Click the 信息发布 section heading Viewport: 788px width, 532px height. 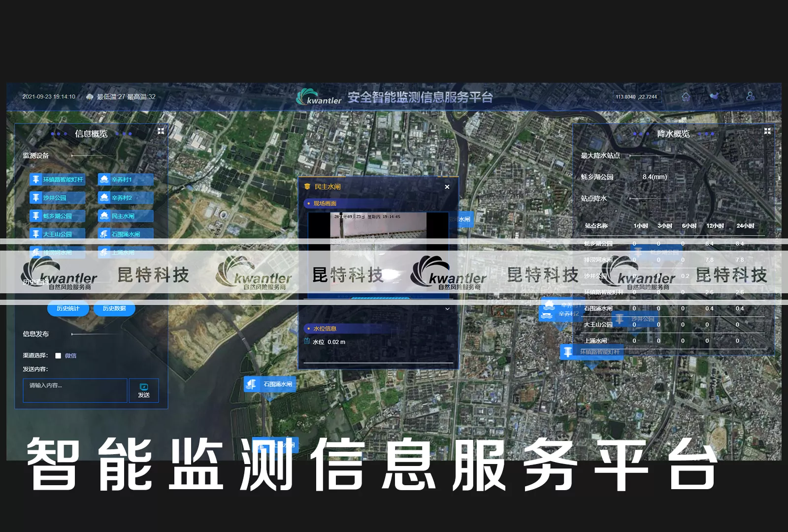click(36, 334)
